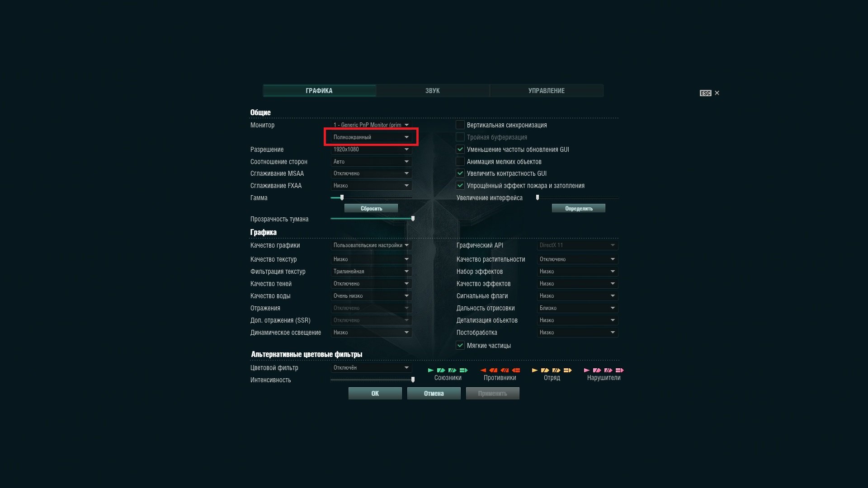
Task: Expand Качество текстур dropdown
Action: tap(371, 259)
